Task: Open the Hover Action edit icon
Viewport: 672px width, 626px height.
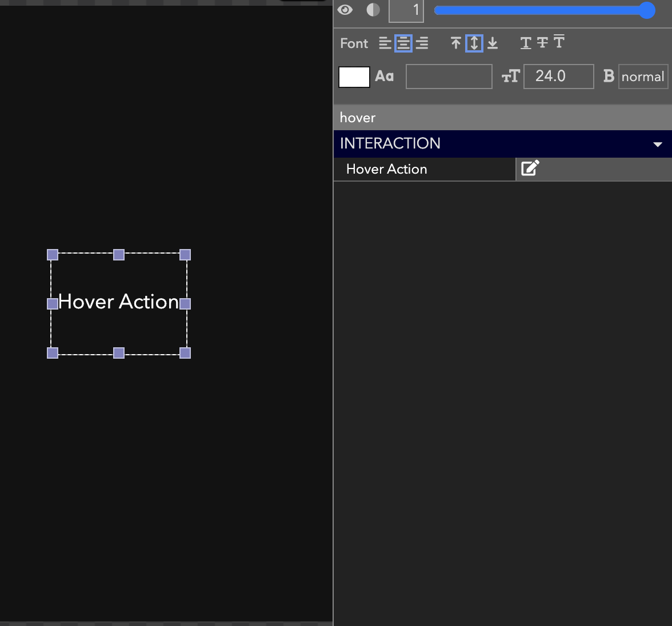Action: pyautogui.click(x=530, y=168)
